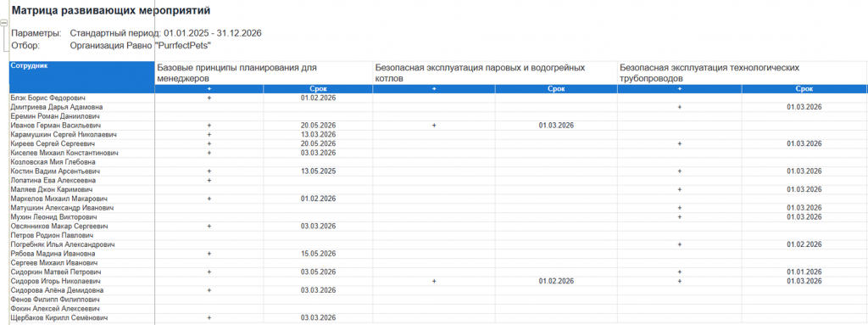Screen dimensions: 868x325
Task: Click the 13.05.2025 deadline for Костин
Action: [x=319, y=171]
